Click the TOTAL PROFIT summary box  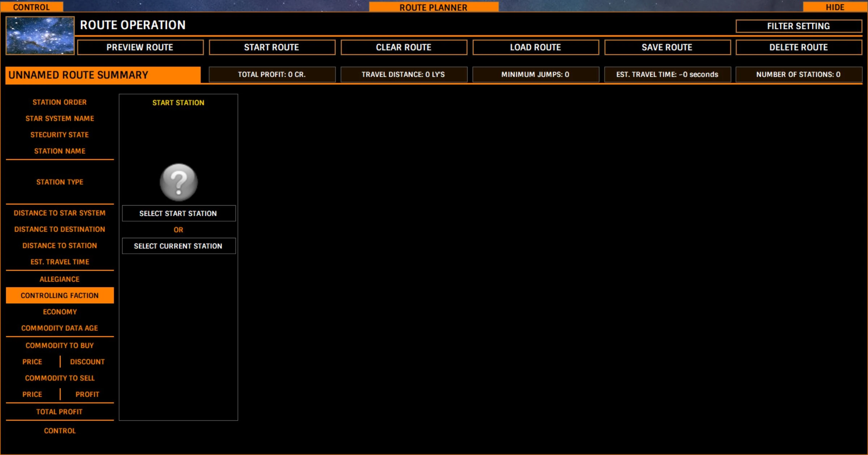pyautogui.click(x=272, y=75)
